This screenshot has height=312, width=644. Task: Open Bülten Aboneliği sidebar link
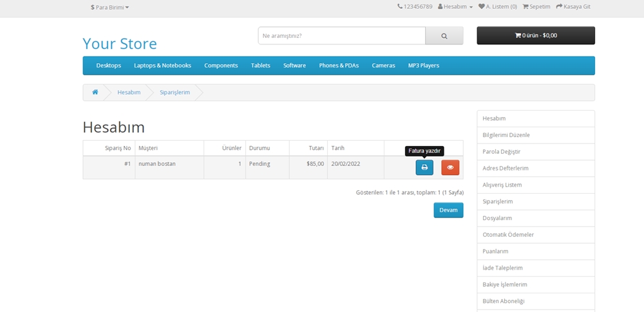536,301
